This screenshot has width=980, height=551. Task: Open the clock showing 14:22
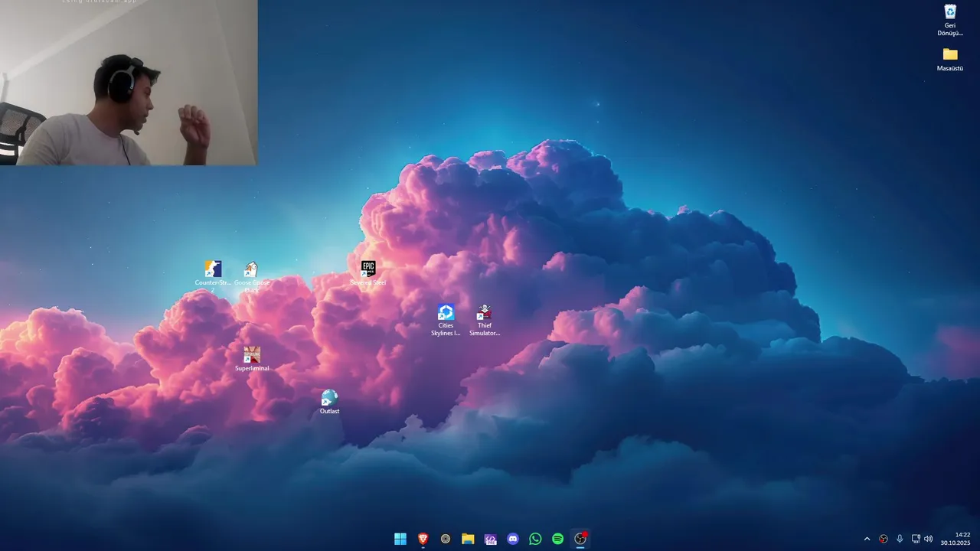(955, 539)
